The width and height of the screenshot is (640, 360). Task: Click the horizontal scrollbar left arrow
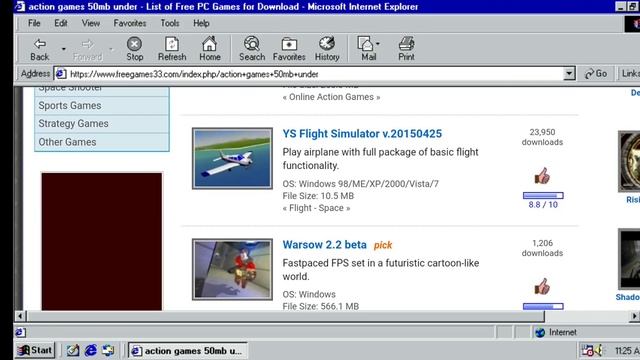point(20,316)
